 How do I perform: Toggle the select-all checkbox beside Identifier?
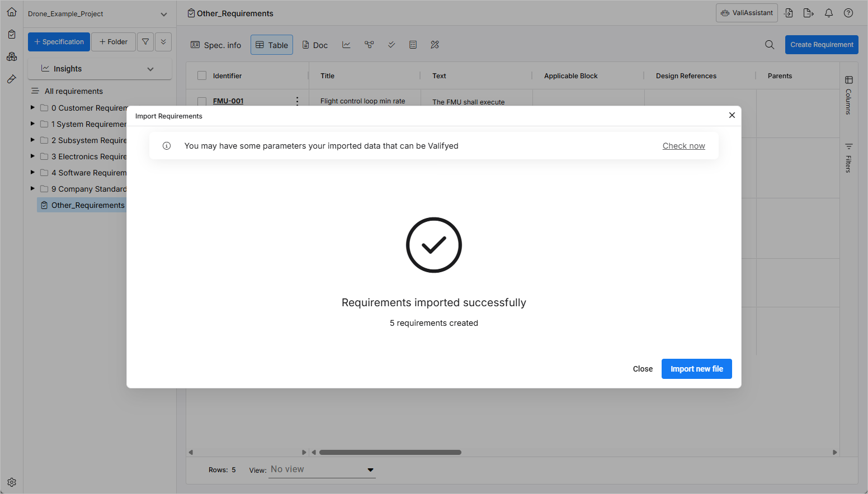click(x=202, y=76)
